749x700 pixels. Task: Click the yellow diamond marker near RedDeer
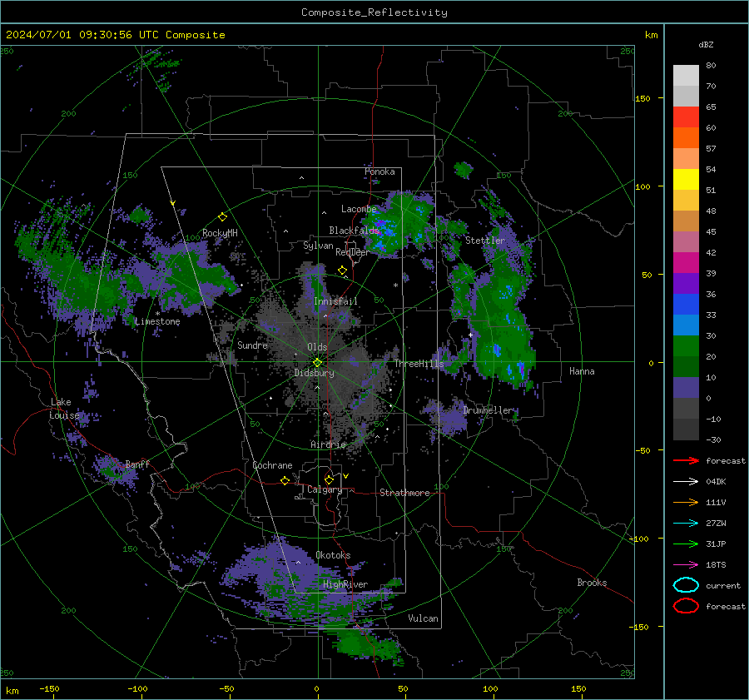342,271
